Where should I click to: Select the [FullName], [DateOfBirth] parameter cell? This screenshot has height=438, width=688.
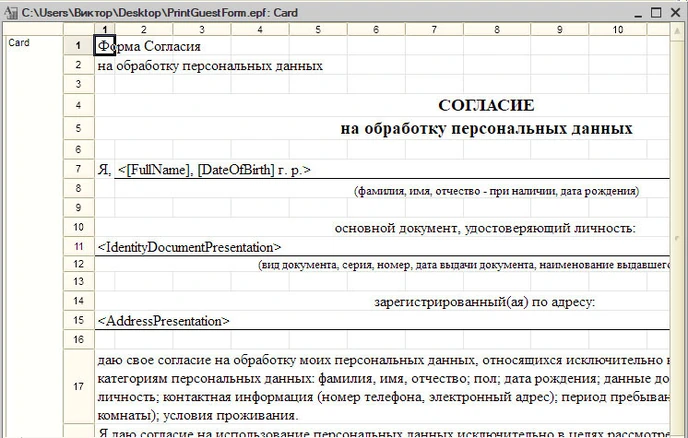[x=214, y=170]
